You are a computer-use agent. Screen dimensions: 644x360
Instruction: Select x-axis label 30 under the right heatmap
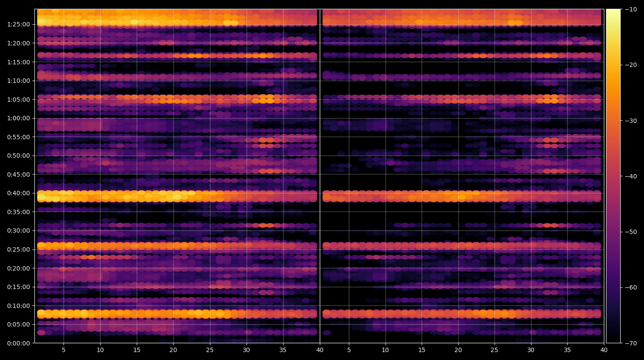click(x=531, y=350)
